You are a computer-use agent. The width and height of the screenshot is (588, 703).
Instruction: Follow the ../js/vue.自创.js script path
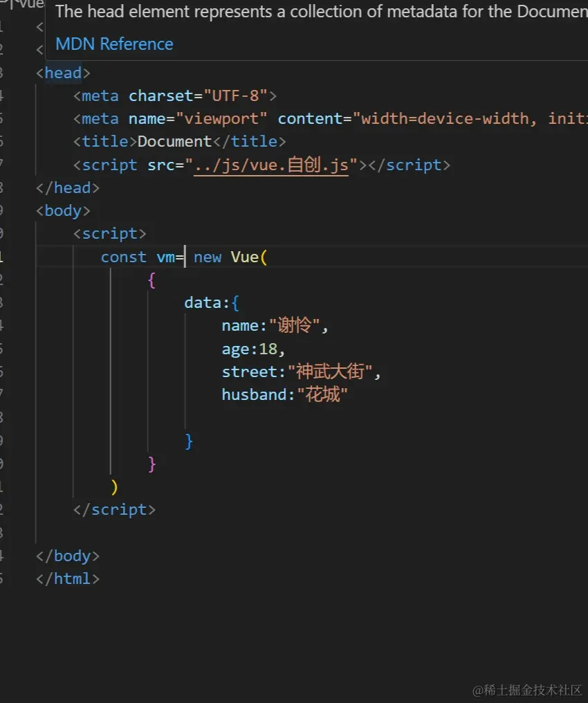click(x=271, y=165)
